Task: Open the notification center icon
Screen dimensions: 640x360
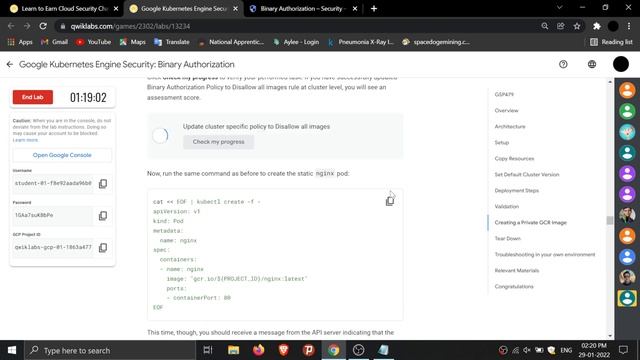Action: 623,350
